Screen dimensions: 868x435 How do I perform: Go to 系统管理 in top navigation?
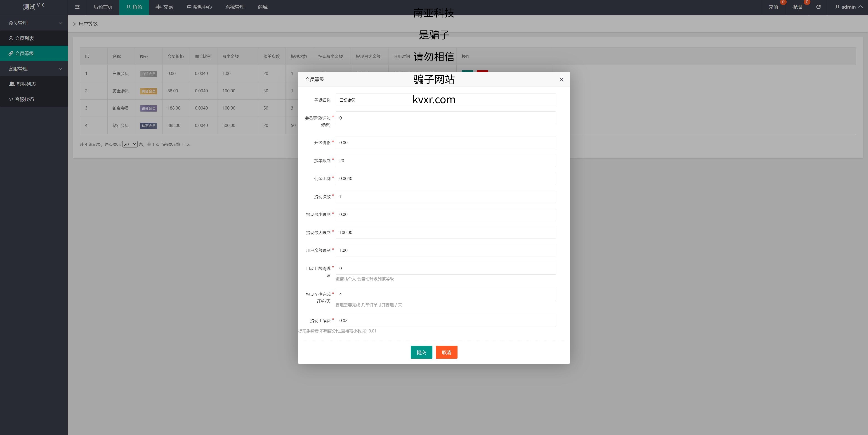click(x=235, y=7)
